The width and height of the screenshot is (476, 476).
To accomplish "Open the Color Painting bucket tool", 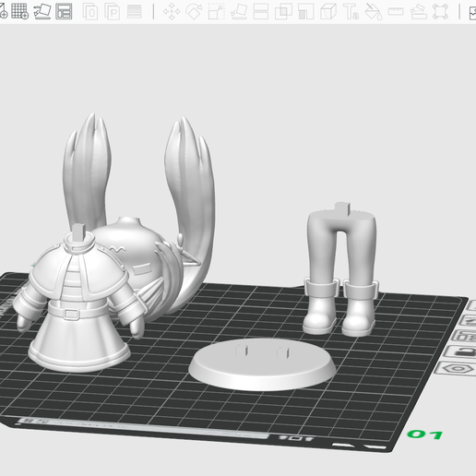I will click(374, 12).
